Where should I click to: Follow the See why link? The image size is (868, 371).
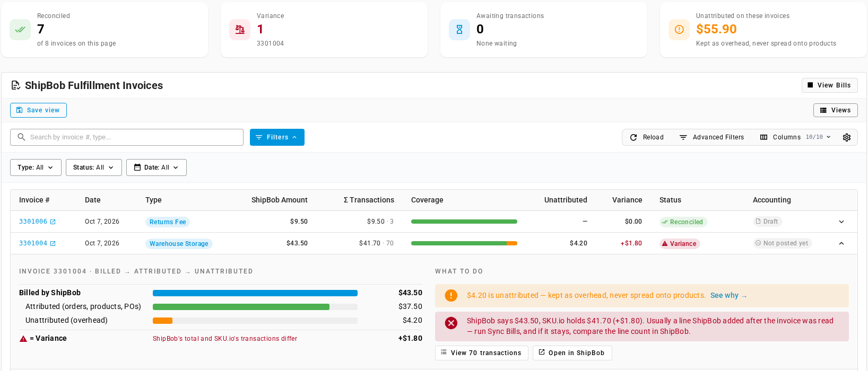pos(728,296)
